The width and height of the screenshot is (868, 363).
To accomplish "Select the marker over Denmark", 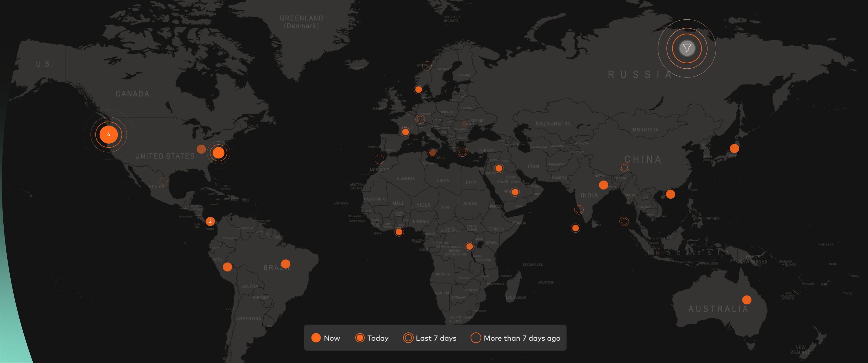I will (x=418, y=90).
